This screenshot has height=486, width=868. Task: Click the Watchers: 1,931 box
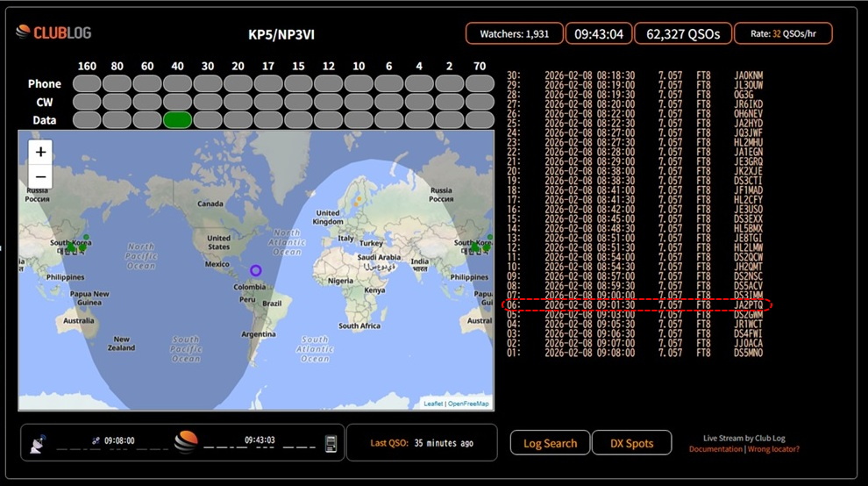515,34
